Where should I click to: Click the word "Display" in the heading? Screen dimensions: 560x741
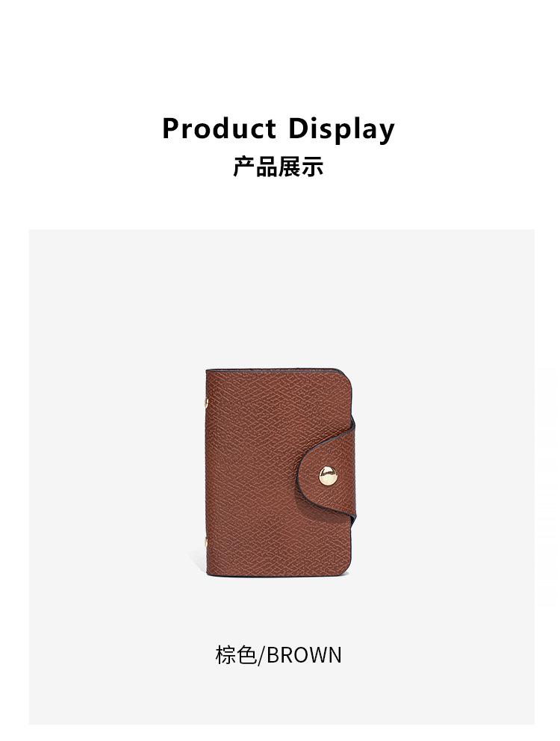click(x=341, y=129)
